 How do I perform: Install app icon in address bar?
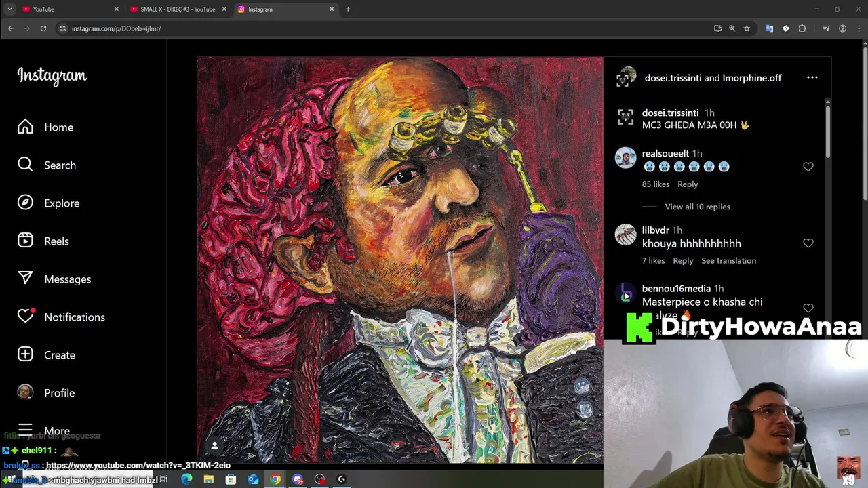(x=717, y=28)
